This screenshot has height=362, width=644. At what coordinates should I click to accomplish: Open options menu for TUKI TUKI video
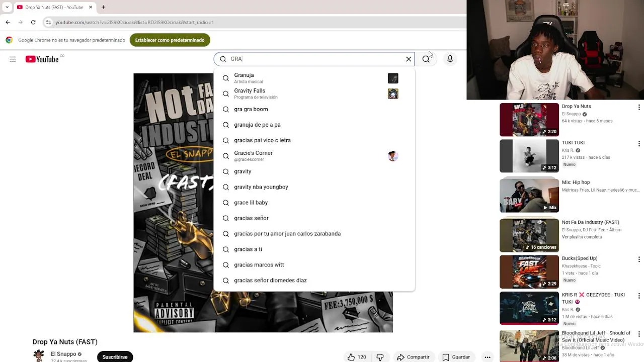pos(639,144)
